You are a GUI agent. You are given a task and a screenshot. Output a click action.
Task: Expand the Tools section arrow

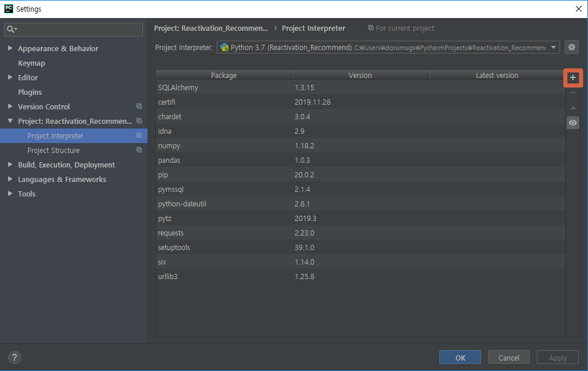10,194
